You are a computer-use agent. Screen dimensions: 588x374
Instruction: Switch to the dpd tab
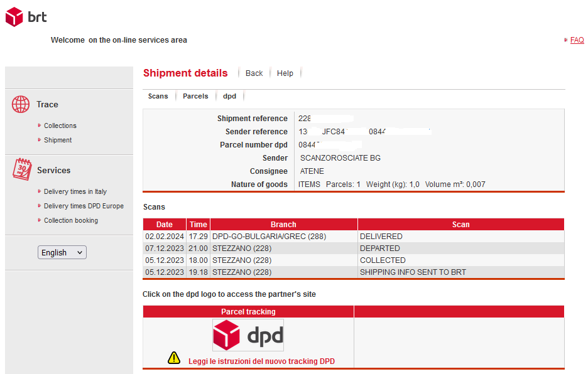click(229, 96)
